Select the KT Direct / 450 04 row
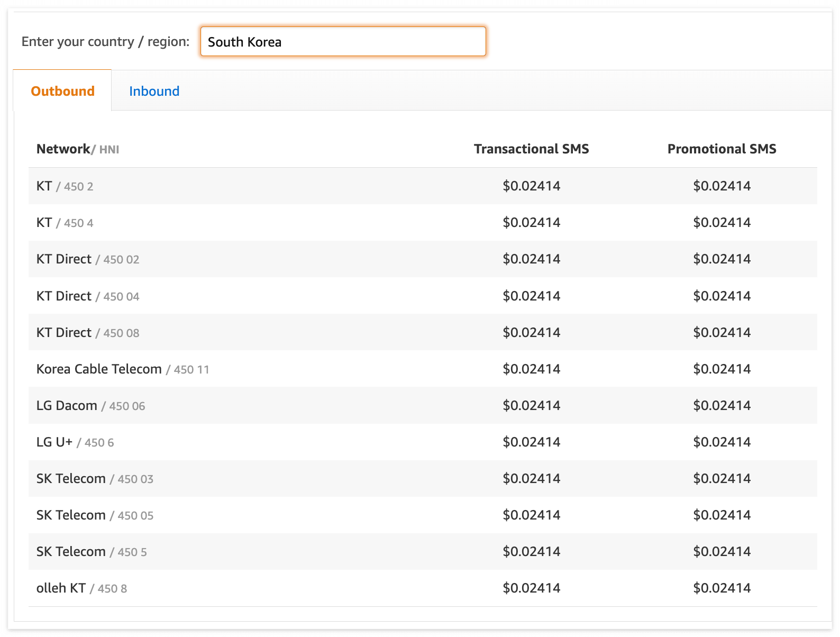840x637 pixels. (423, 296)
